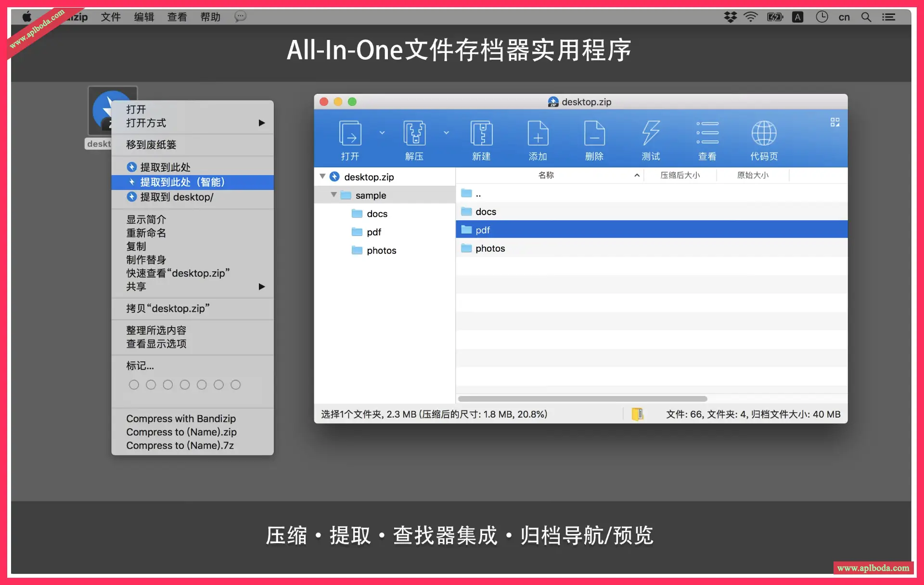Click the 查看 (View) list icon

pyautogui.click(x=707, y=133)
